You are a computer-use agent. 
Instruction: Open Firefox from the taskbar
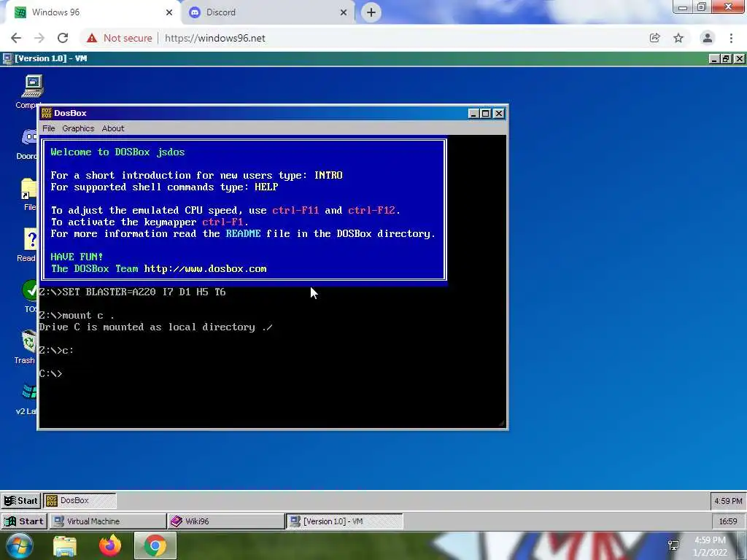[110, 545]
